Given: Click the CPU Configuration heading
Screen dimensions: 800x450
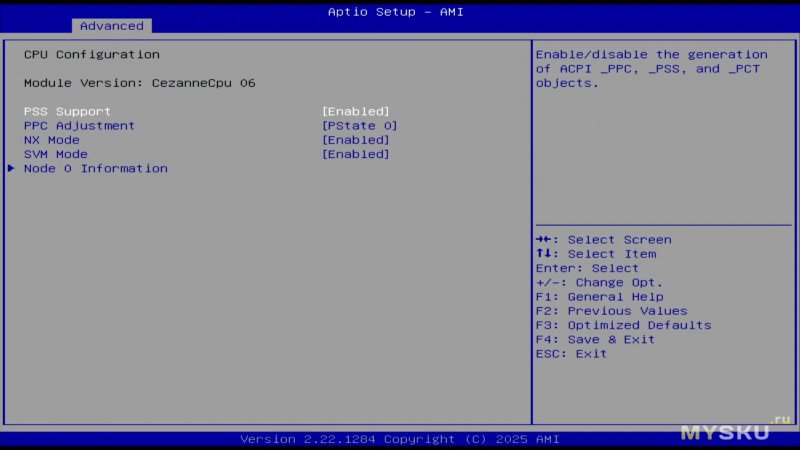Looking at the screenshot, I should 92,54.
